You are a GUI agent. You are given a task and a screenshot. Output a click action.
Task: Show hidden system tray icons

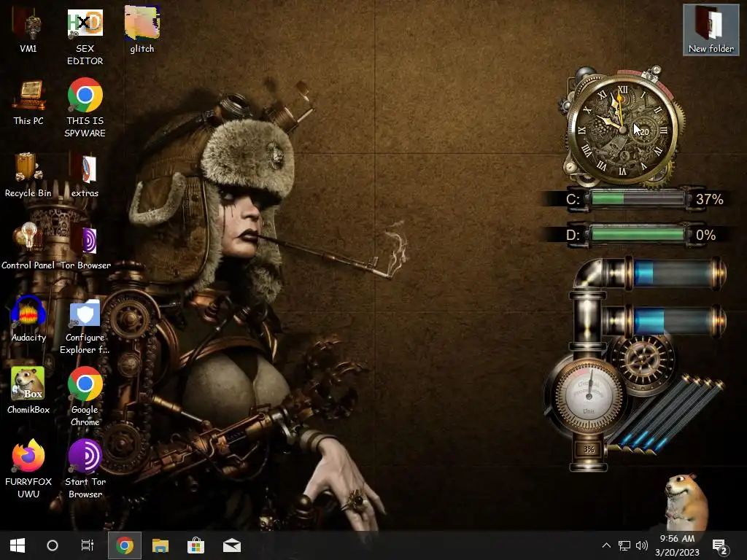coord(606,545)
